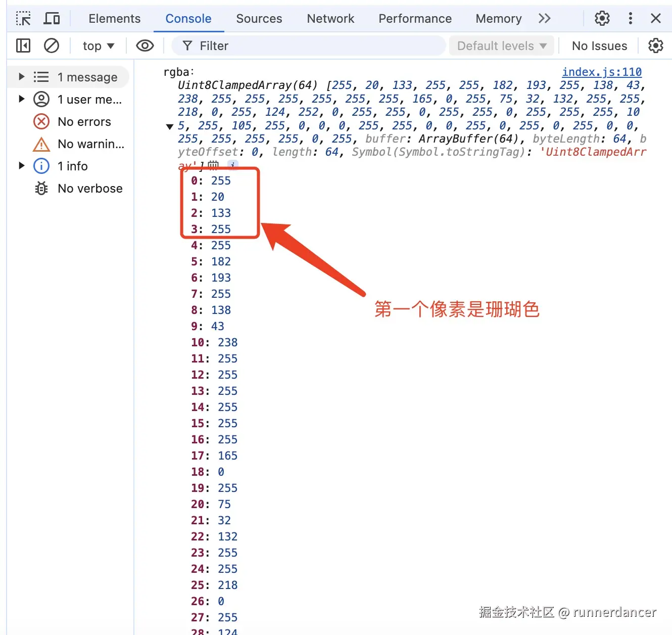Expand the 1 user messages group
Screen dimensions: 672x635
[x=21, y=99]
